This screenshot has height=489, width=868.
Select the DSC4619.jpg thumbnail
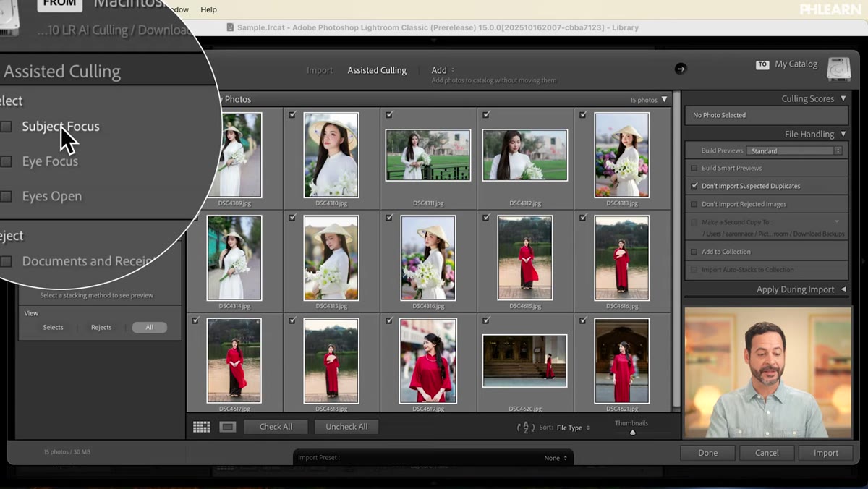coord(428,360)
